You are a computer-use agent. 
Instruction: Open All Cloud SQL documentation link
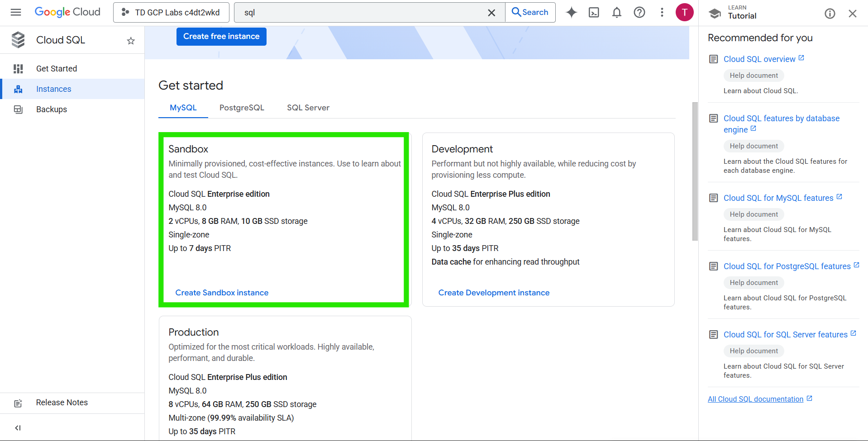(756, 399)
